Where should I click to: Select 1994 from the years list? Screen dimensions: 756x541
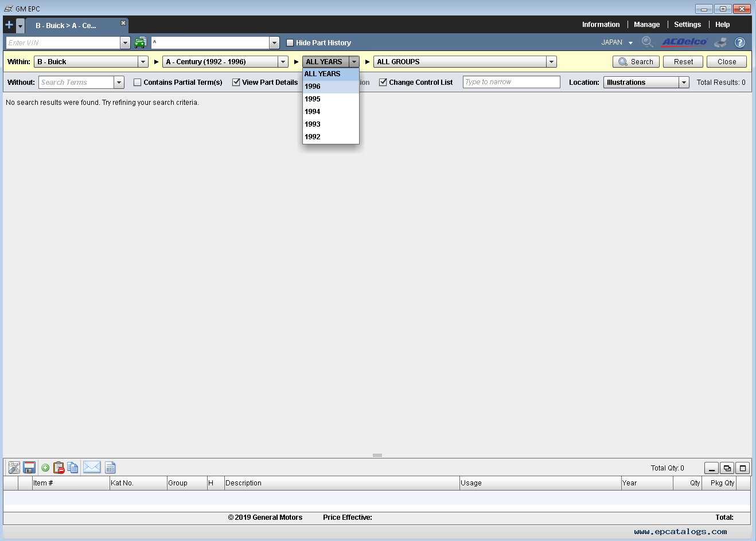tap(313, 112)
